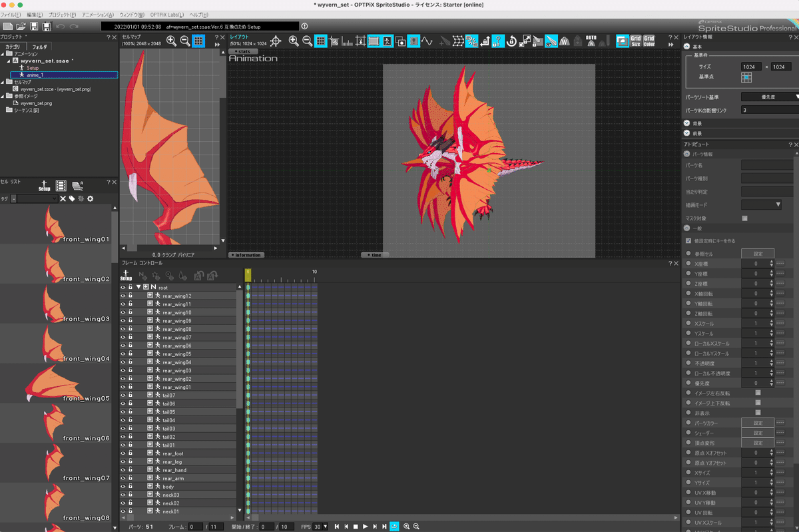Hide the rear_wing12 part with its eye icon
The height and width of the screenshot is (532, 799).
(123, 296)
